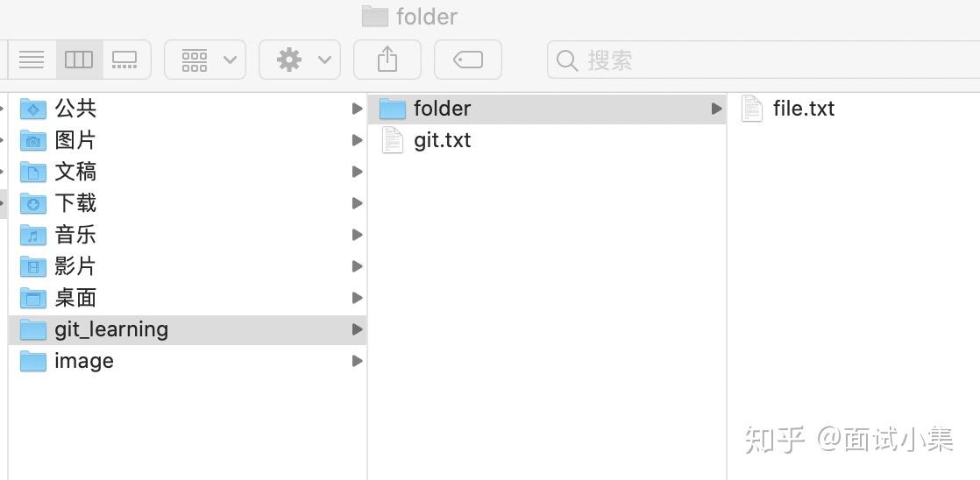Select the 公共 folder icon
This screenshot has height=480, width=980.
[x=33, y=109]
